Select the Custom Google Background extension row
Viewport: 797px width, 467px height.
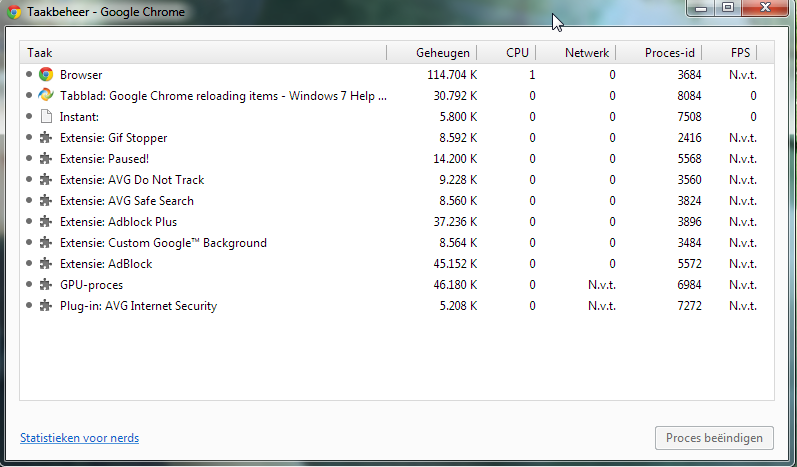397,243
